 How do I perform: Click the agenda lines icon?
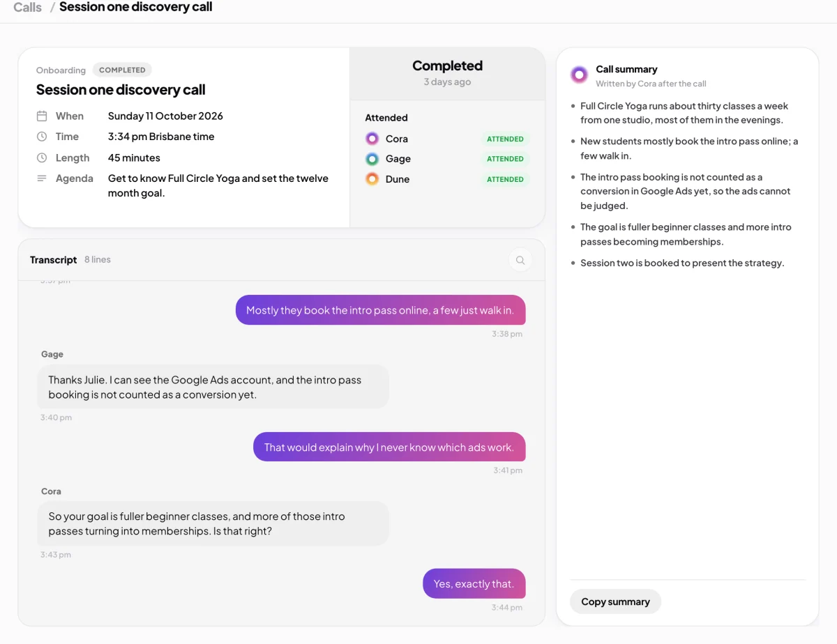pos(42,178)
